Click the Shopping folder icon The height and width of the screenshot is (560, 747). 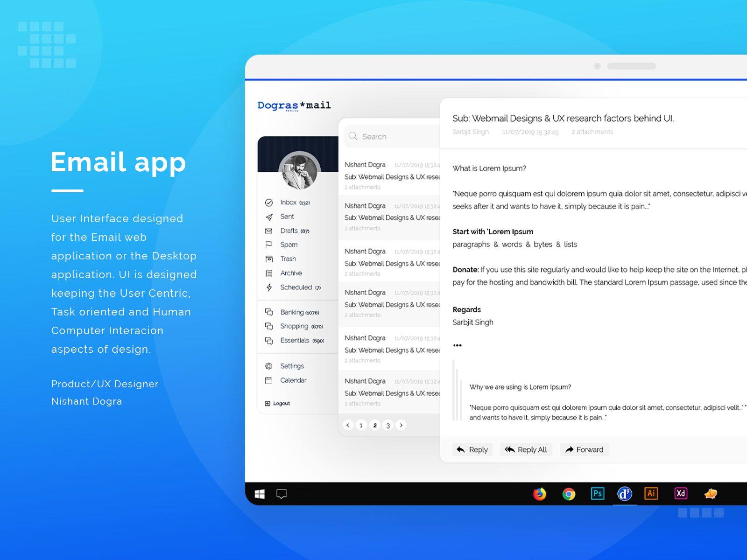pos(269,326)
